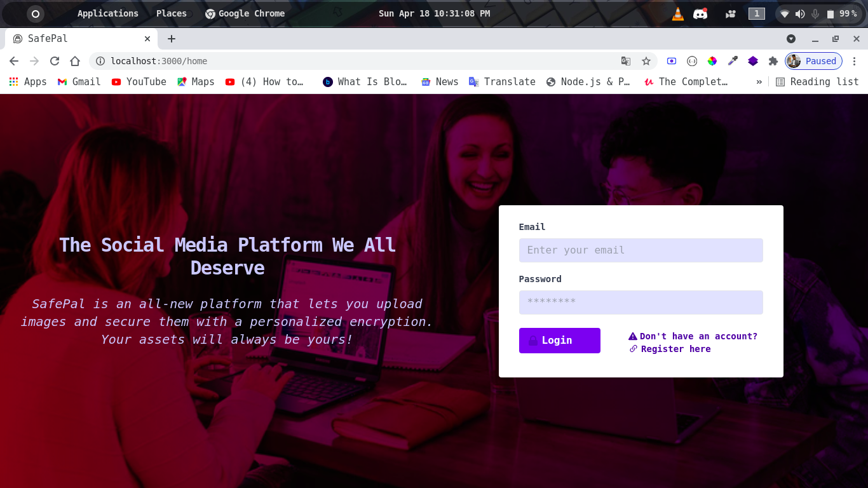Open the '(4) How to…' bookmark

[264, 81]
